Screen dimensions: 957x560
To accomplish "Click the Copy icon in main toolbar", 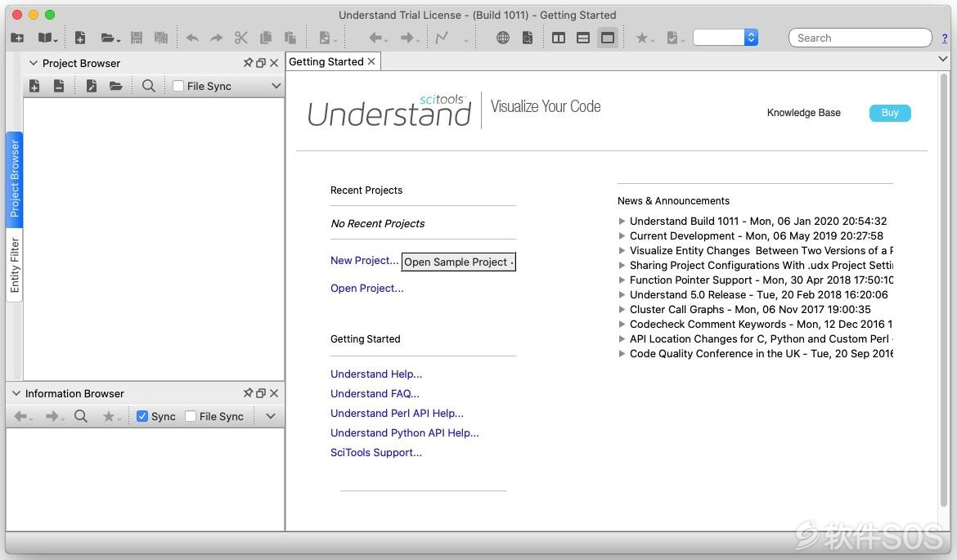I will (x=266, y=38).
